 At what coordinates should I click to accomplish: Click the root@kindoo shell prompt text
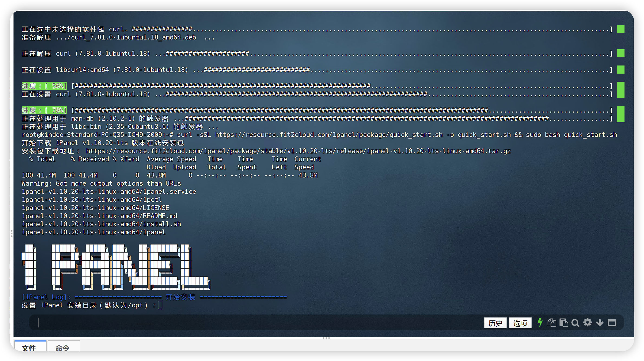coord(97,135)
